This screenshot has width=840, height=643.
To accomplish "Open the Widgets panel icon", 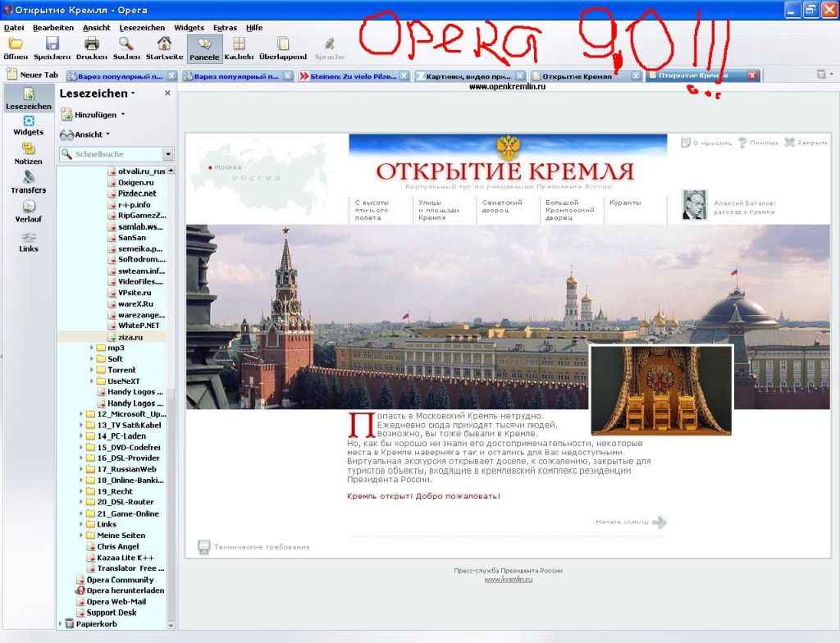I will click(x=29, y=125).
